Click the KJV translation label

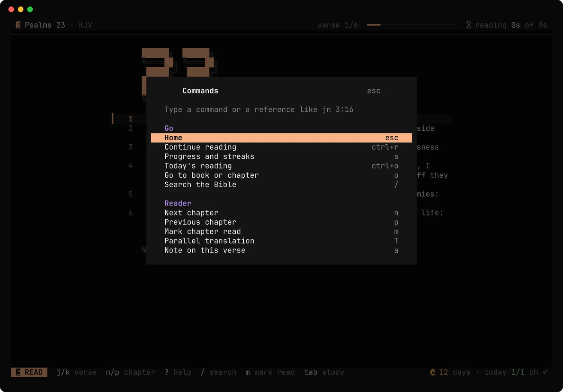coord(85,25)
